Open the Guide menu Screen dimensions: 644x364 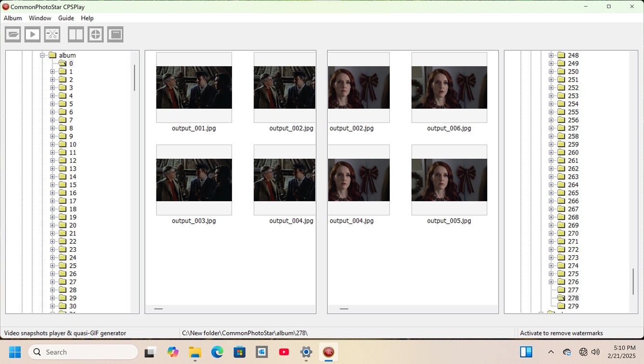tap(66, 18)
